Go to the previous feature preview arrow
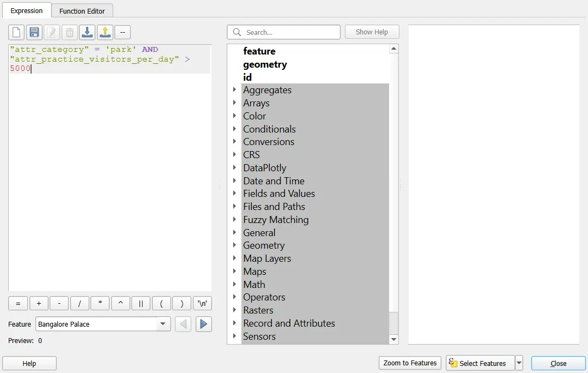The image size is (588, 373). [x=183, y=324]
